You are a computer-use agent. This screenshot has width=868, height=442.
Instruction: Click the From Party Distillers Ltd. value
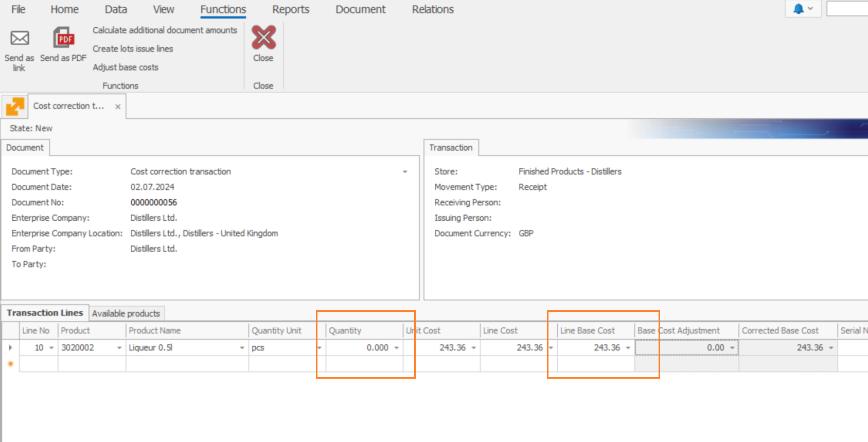pyautogui.click(x=154, y=249)
